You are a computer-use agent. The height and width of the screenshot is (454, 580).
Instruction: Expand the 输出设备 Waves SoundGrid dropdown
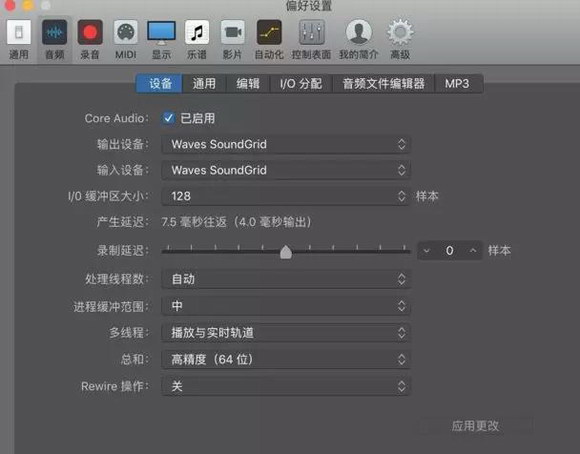[x=286, y=144]
